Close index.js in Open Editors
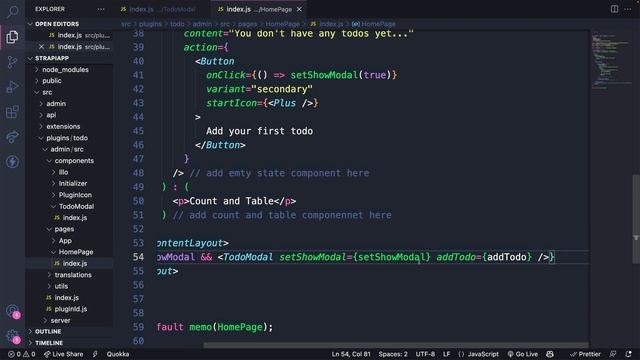This screenshot has height=360, width=640. click(41, 47)
